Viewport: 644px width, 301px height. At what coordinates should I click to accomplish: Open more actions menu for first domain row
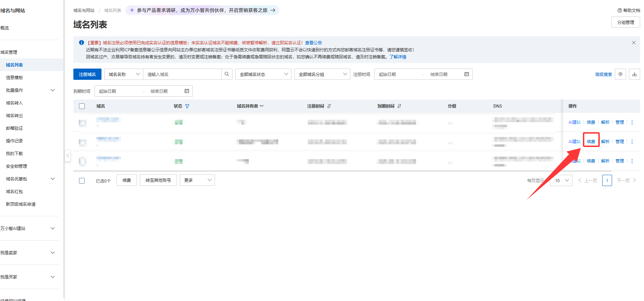(x=632, y=122)
